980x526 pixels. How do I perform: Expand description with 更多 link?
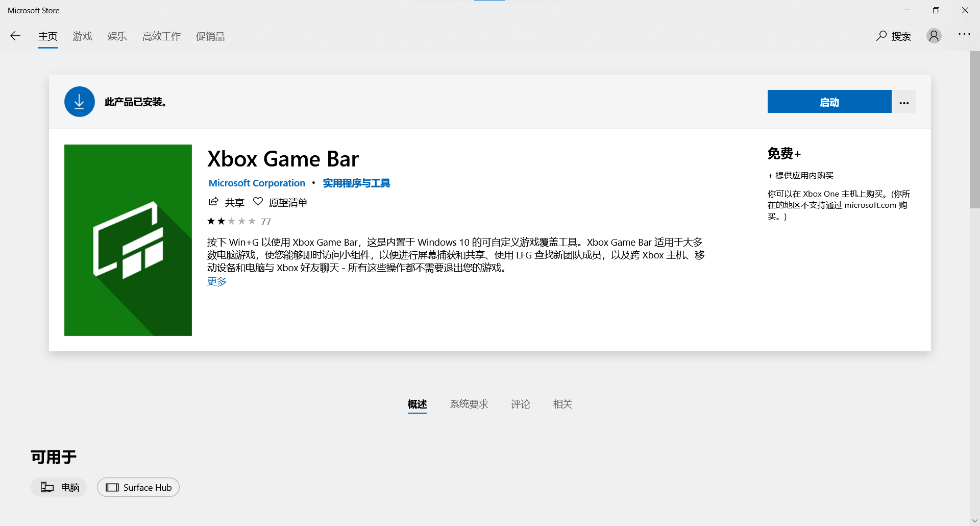click(x=217, y=281)
